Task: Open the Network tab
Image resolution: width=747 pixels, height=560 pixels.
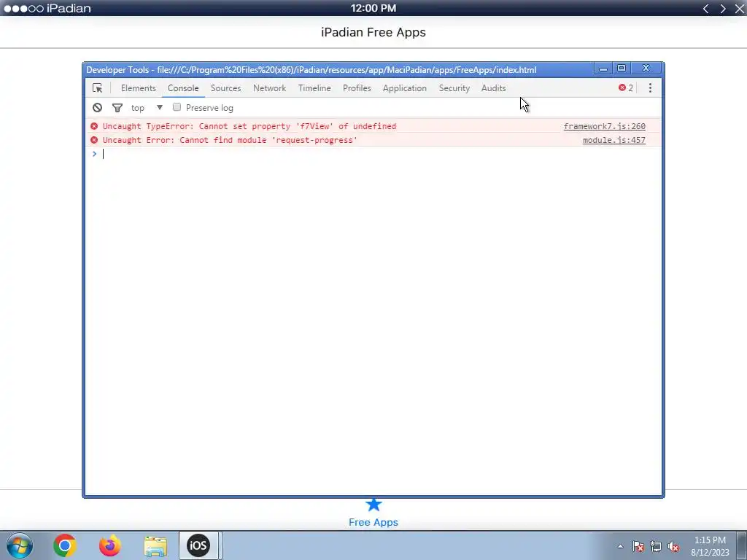Action: 270,88
